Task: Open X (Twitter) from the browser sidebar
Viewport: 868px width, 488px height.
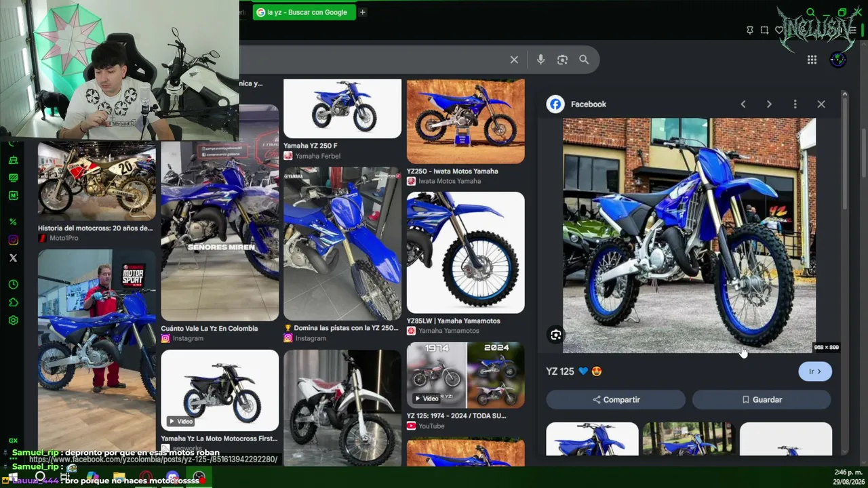Action: pos(13,258)
